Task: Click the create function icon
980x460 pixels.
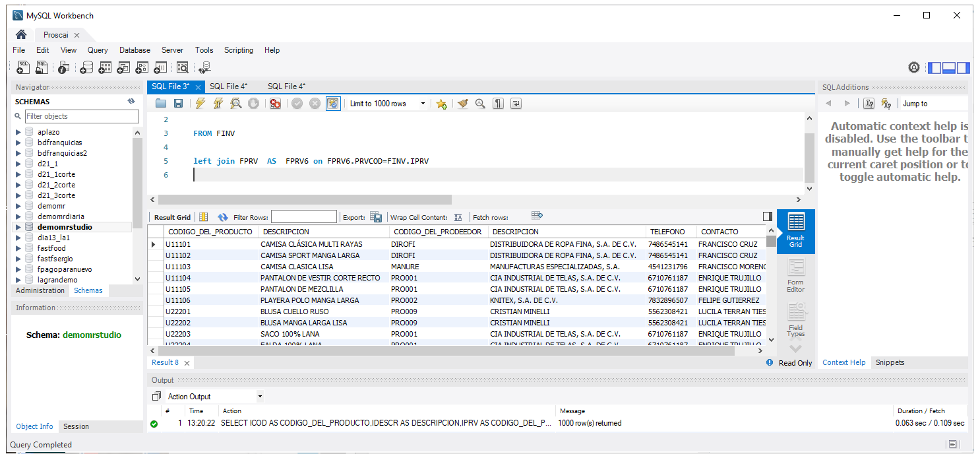Action: pyautogui.click(x=160, y=67)
